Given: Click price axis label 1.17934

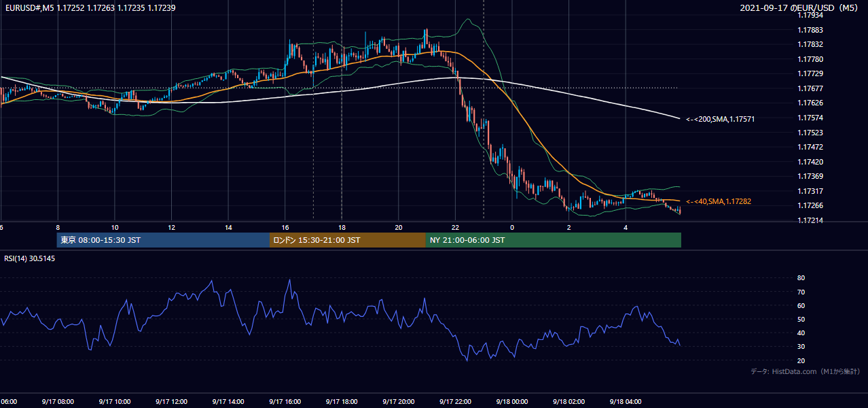Looking at the screenshot, I should (812, 15).
